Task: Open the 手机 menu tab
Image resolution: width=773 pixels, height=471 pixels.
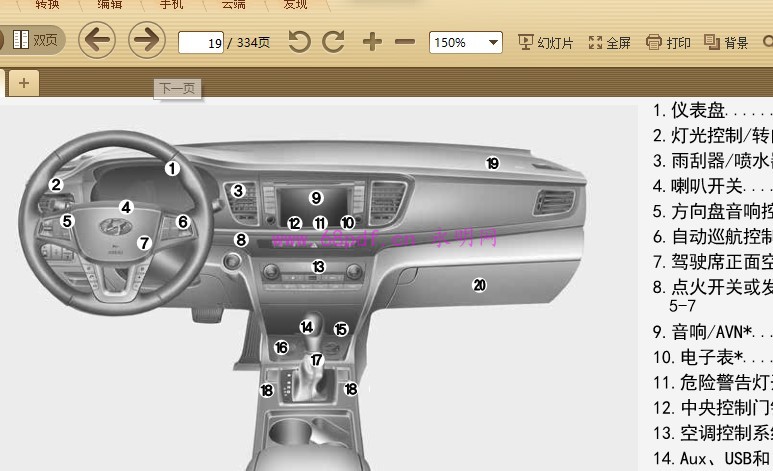Action: coord(172,5)
